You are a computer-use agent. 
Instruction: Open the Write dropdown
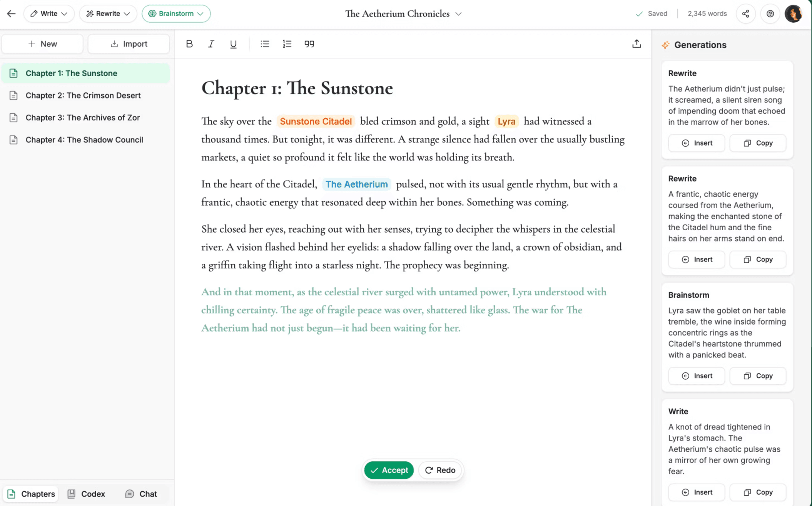click(48, 13)
